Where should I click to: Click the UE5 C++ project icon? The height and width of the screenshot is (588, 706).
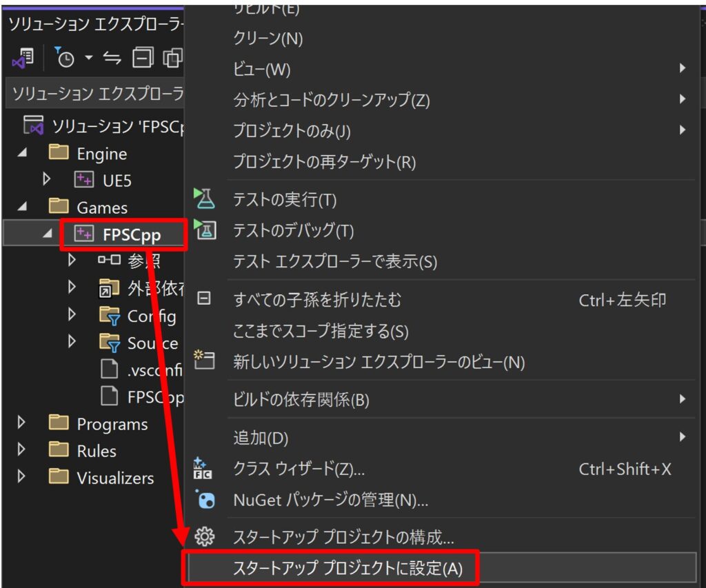(x=83, y=180)
